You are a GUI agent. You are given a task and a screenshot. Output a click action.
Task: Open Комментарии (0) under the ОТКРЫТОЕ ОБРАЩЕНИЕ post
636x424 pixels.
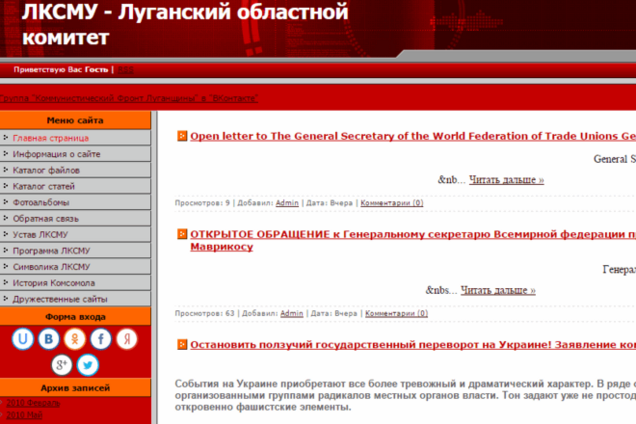tap(397, 313)
